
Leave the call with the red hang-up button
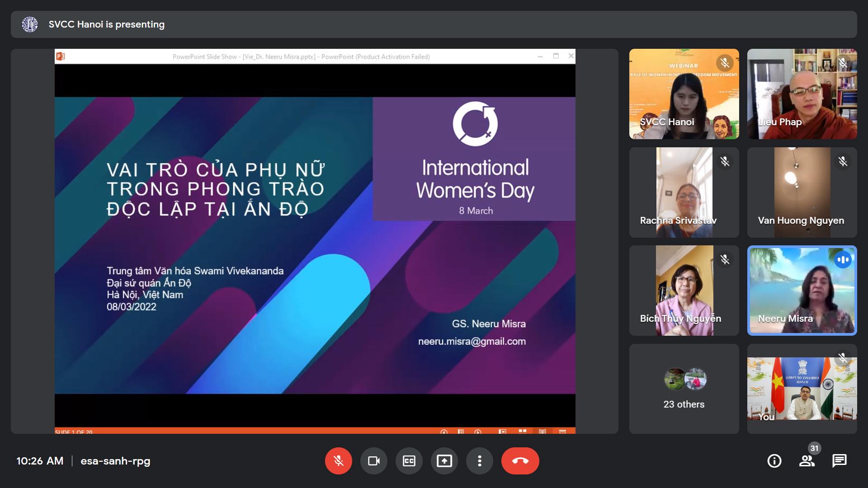pyautogui.click(x=520, y=461)
